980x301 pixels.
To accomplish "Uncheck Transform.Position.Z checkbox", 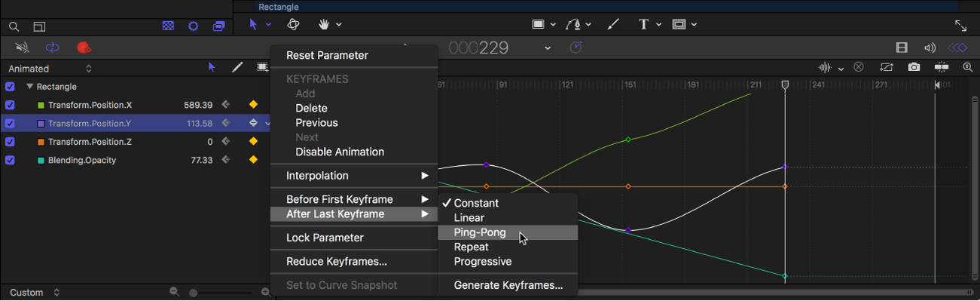I will click(x=10, y=142).
